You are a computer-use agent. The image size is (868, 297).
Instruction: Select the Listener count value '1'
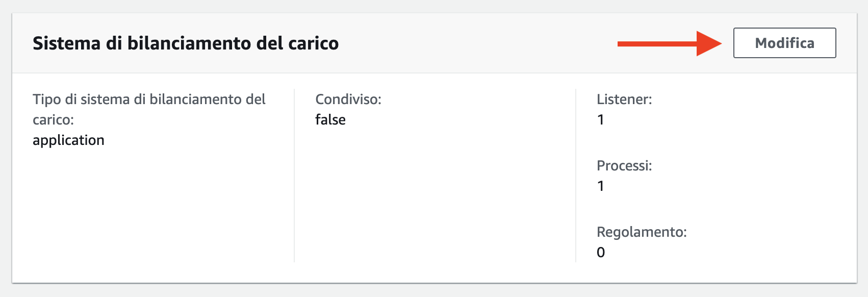coord(601,119)
